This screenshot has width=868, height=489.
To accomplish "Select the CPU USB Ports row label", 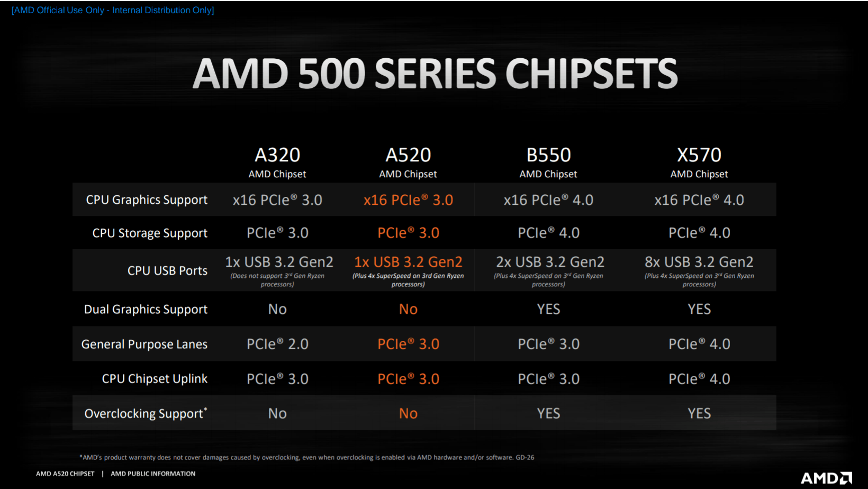I will (x=167, y=270).
